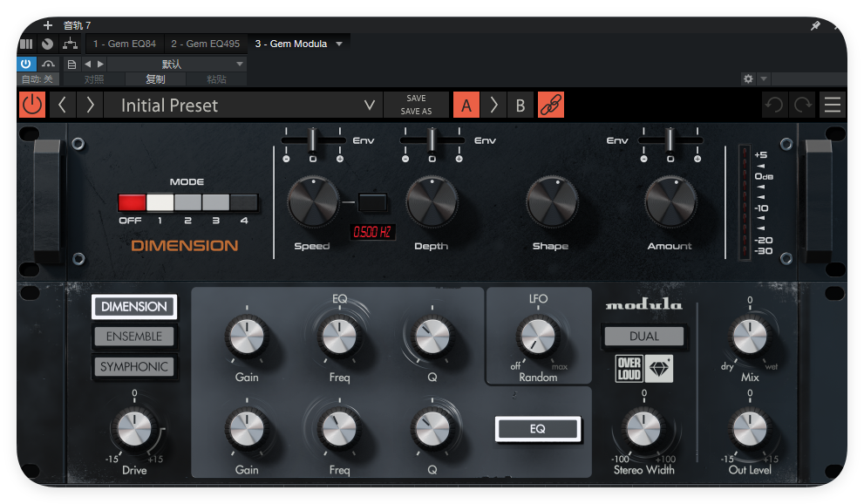Open the 默认 preset dropdown
The height and width of the screenshot is (504, 864).
point(176,64)
